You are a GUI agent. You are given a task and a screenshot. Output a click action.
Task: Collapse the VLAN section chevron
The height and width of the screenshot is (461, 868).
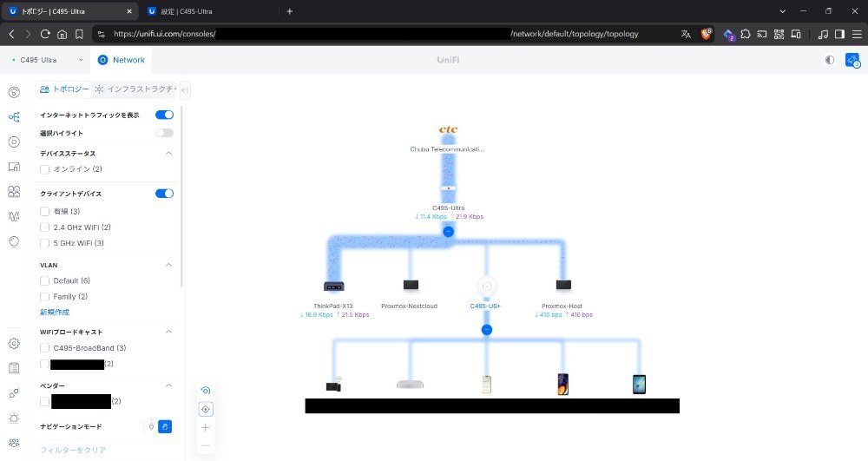click(169, 265)
